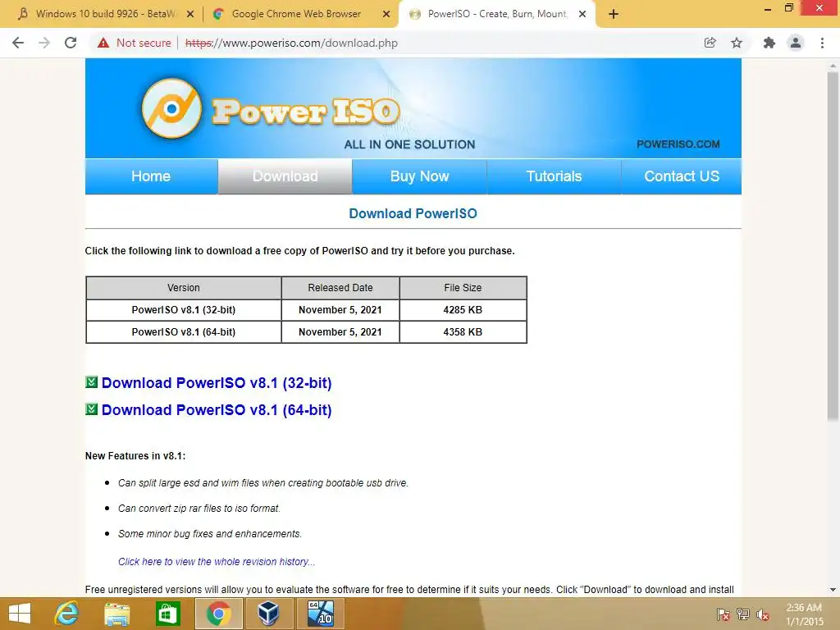Launch Internet Explorer from the taskbar
Image resolution: width=840 pixels, height=630 pixels.
[67, 614]
